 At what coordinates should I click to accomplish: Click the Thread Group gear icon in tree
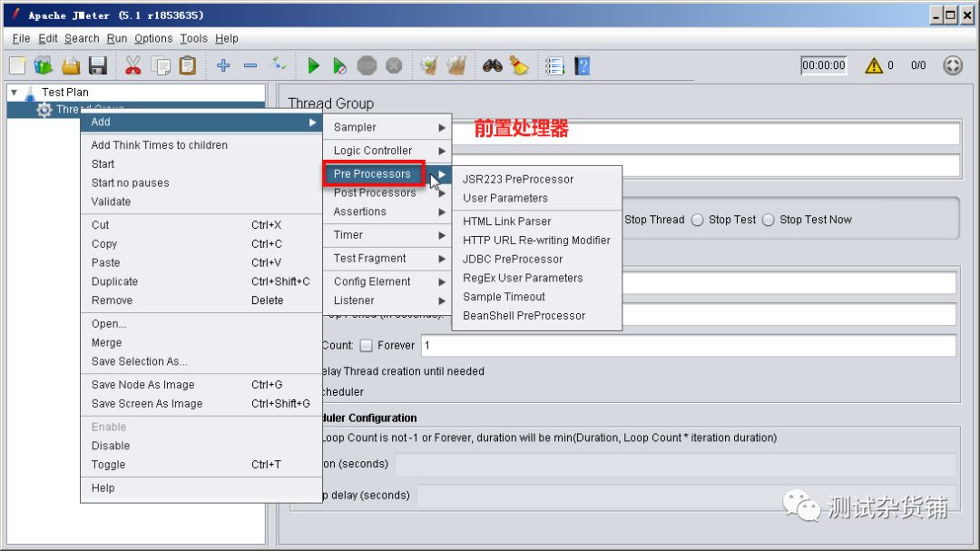click(44, 110)
